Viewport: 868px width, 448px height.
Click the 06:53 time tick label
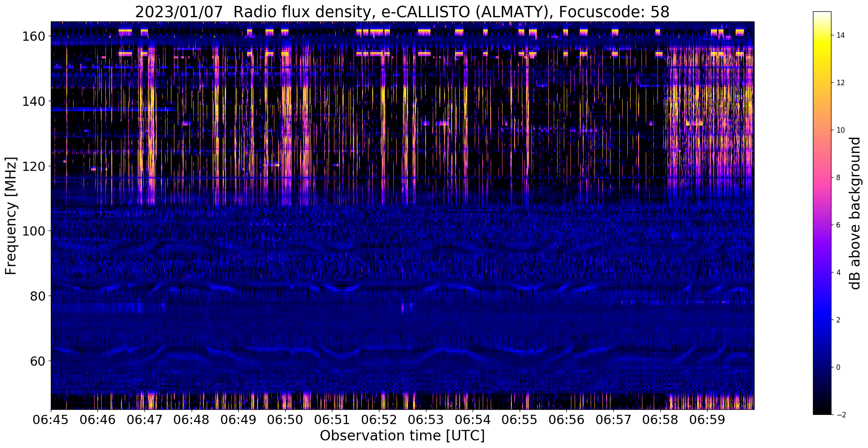(x=426, y=419)
